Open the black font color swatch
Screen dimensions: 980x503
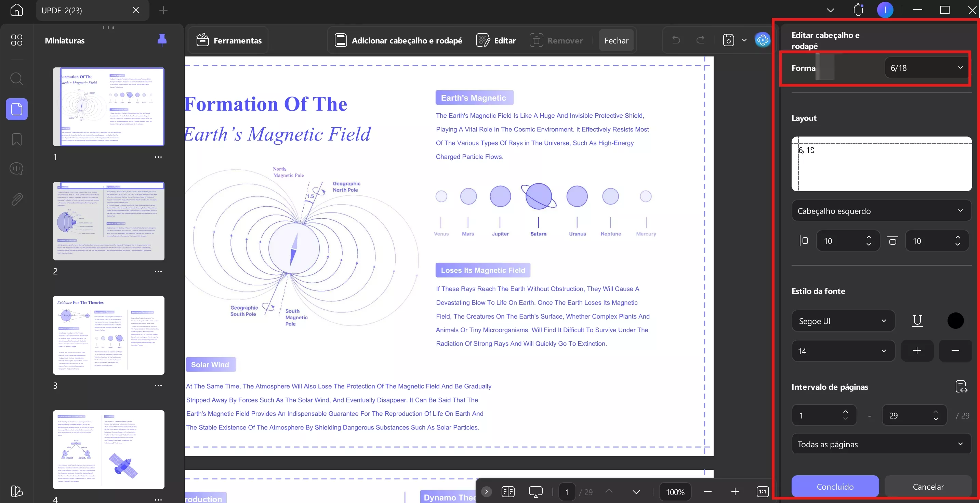coord(955,321)
